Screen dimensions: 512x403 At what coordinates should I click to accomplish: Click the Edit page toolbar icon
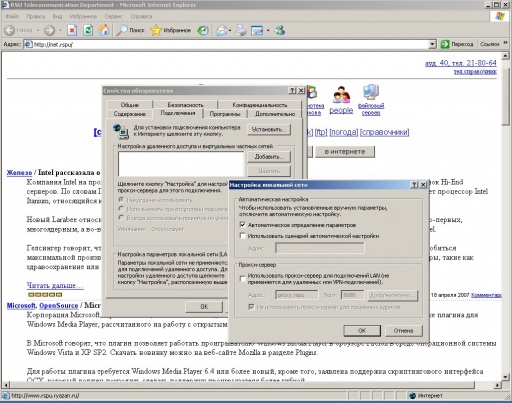[x=257, y=30]
